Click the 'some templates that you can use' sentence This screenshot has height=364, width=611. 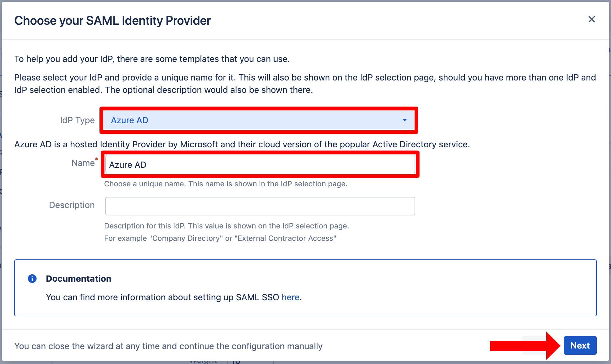[152, 59]
